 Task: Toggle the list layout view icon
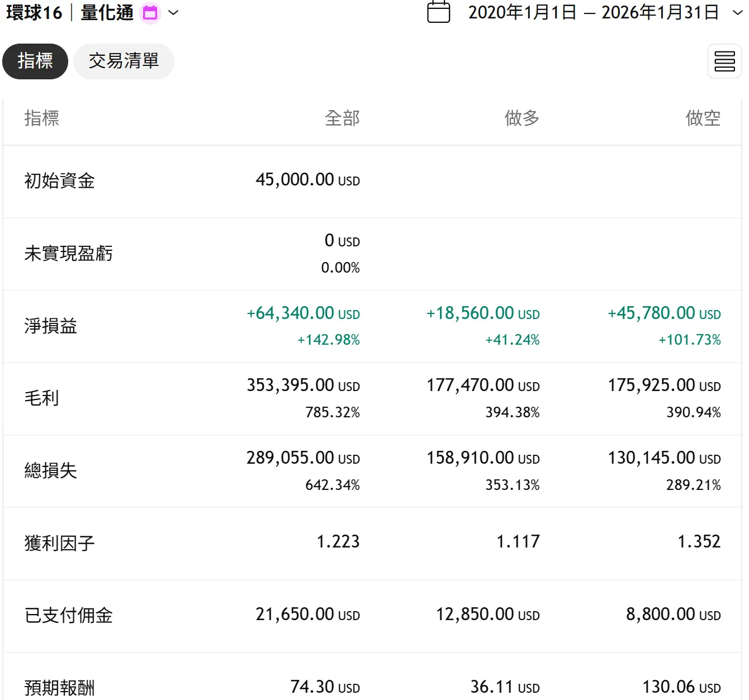pos(724,61)
